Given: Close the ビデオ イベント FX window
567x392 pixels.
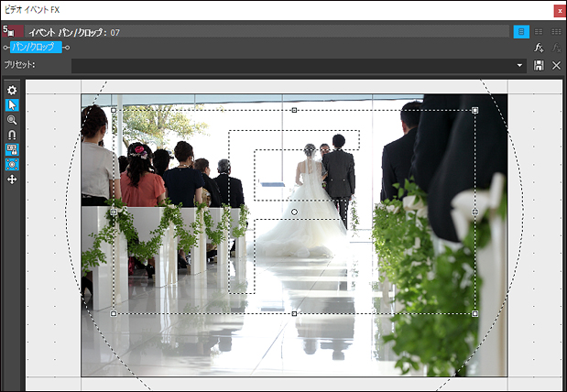Looking at the screenshot, I should pyautogui.click(x=560, y=11).
